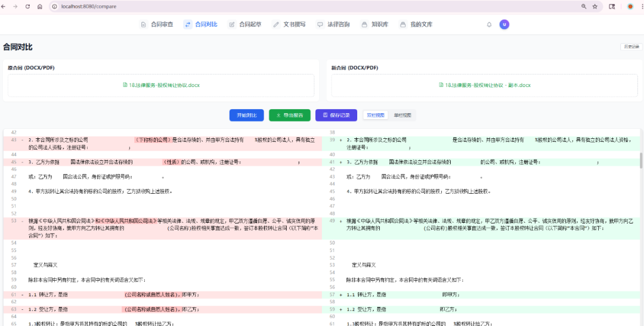Click the browser reload icon
Viewport: 644px width, 326px height.
pos(27,7)
